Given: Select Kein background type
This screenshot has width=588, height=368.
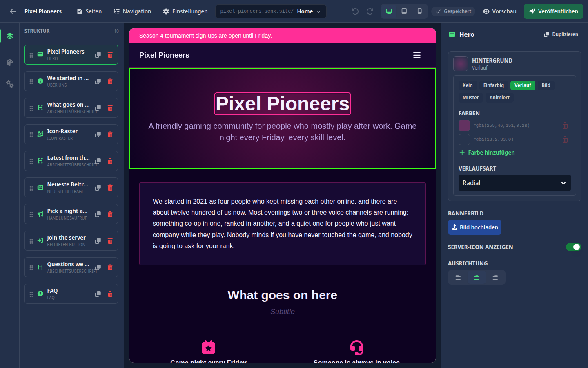Looking at the screenshot, I should (468, 85).
